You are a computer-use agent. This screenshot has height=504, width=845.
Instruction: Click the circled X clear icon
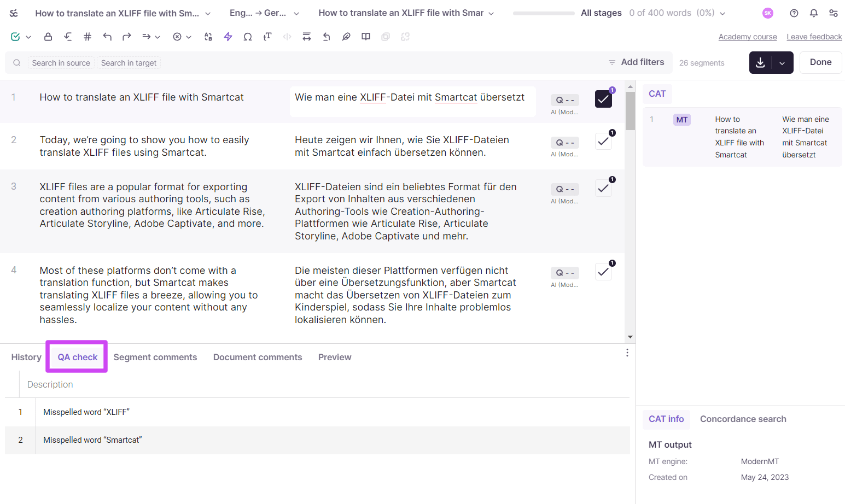(x=177, y=37)
